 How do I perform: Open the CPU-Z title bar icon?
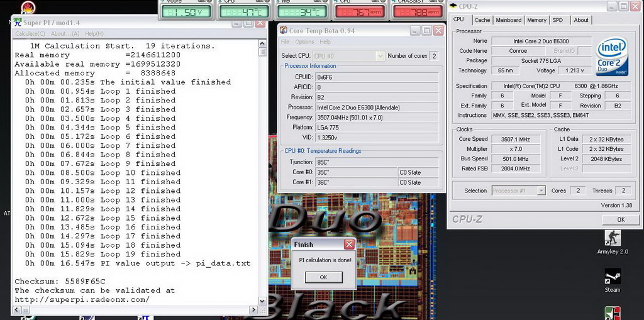[x=453, y=6]
